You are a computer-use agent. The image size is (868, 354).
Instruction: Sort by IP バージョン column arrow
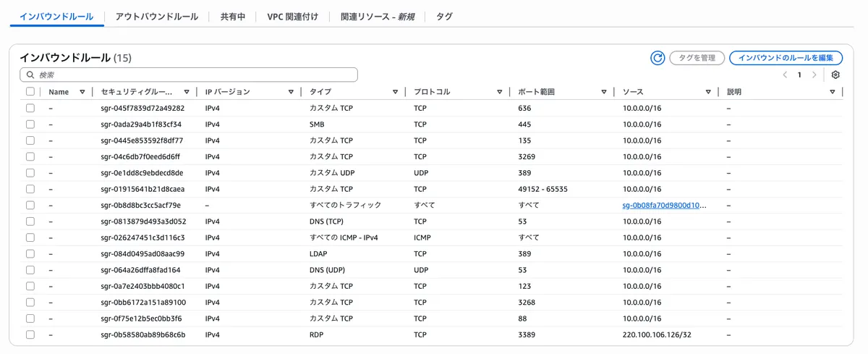click(x=291, y=92)
